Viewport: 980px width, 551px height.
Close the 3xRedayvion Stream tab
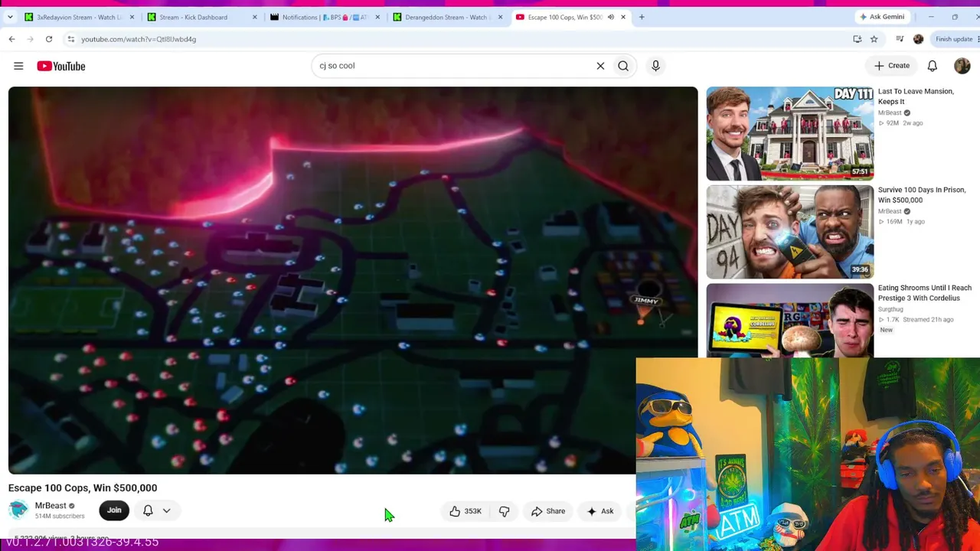(132, 17)
